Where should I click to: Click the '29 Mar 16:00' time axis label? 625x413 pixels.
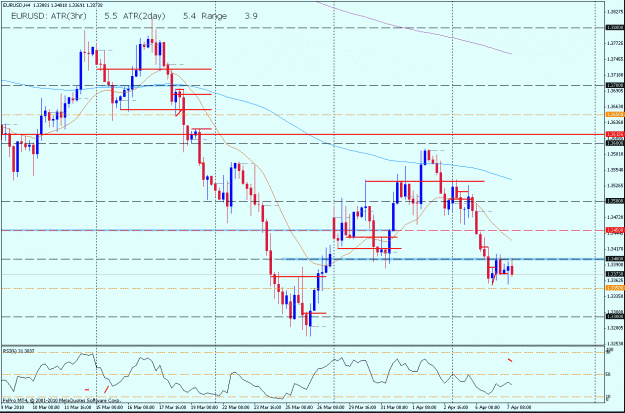[363, 407]
